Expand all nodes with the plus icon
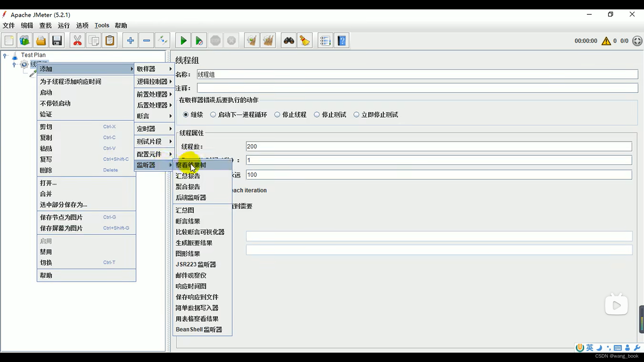 coord(130,41)
